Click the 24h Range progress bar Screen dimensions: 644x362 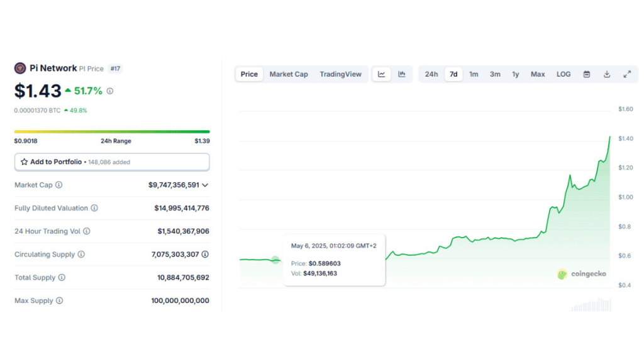click(112, 132)
